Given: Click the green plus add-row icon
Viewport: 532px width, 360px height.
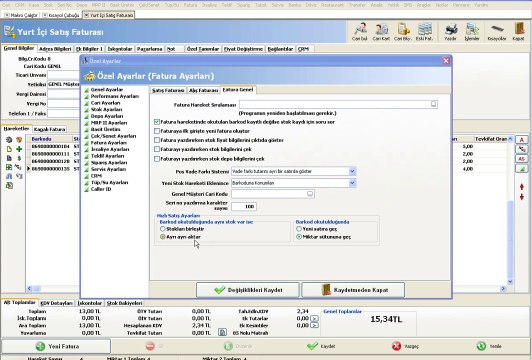Looking at the screenshot, I should coord(19,149).
